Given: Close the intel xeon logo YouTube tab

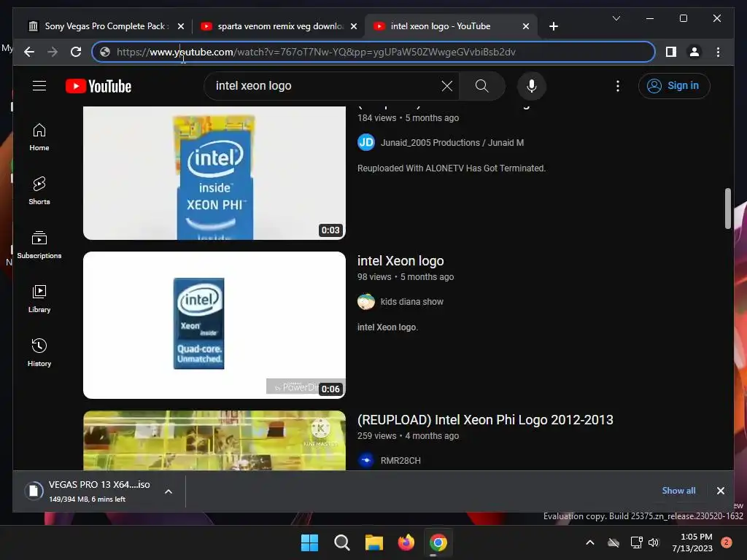Looking at the screenshot, I should (x=525, y=26).
